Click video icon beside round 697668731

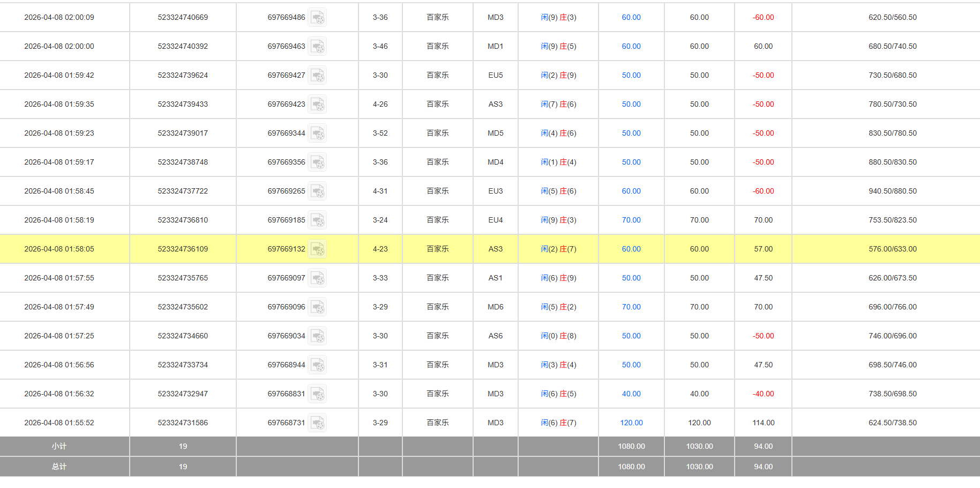[318, 423]
